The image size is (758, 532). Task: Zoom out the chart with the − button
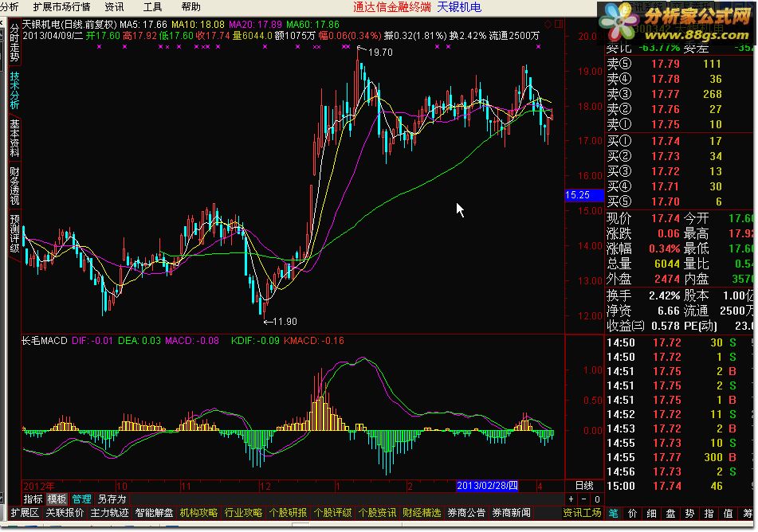583,499
